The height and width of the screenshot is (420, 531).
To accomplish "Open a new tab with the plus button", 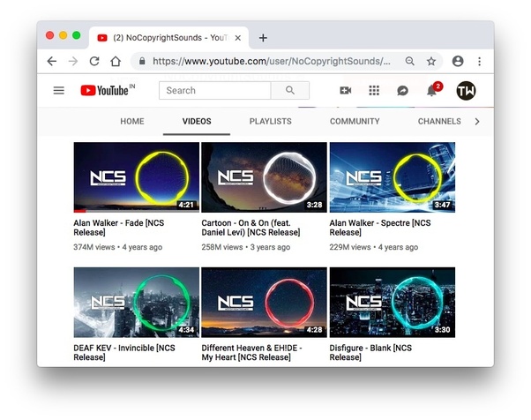I will (x=263, y=38).
